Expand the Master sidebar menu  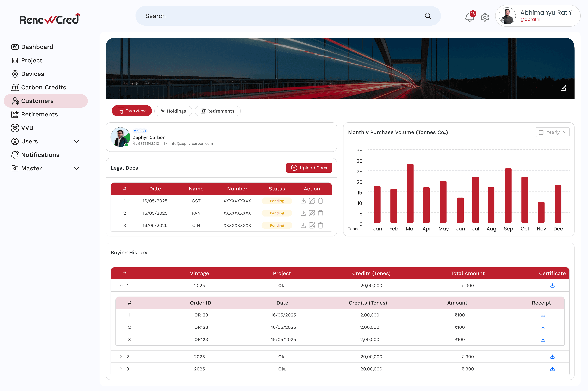(x=76, y=168)
